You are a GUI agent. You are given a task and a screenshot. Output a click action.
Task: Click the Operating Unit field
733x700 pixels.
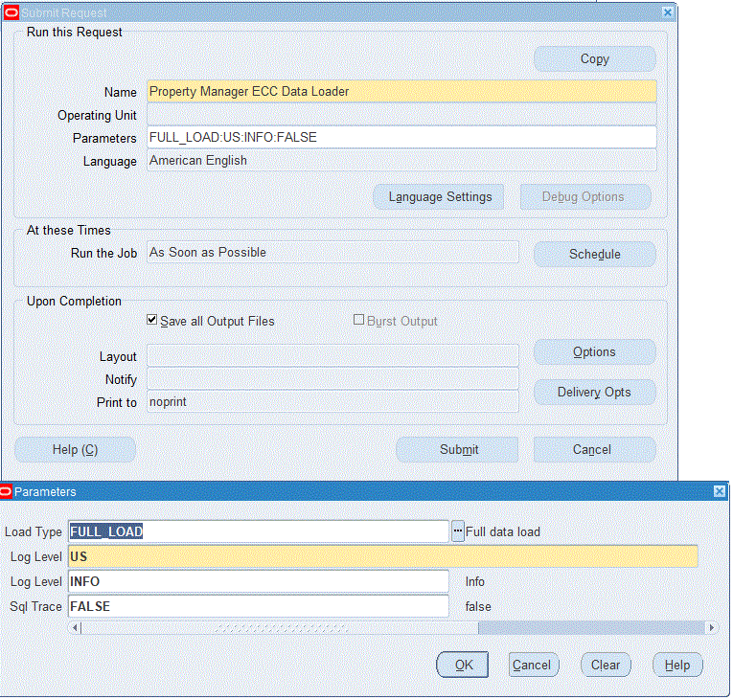point(401,115)
